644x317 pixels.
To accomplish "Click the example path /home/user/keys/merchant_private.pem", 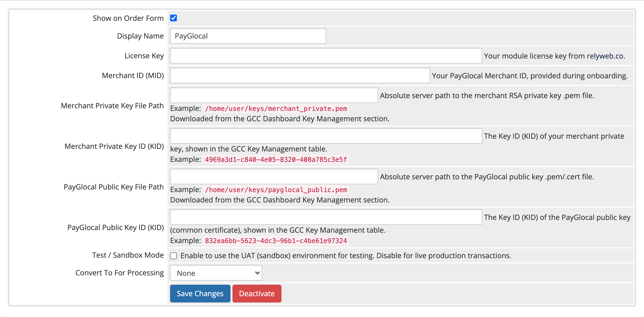I will coord(276,109).
